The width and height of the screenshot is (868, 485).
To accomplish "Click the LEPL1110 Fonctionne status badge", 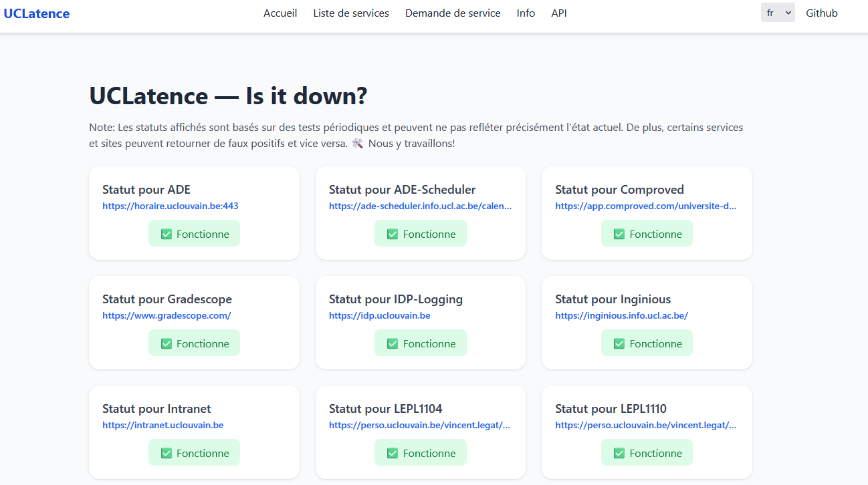I will 647,453.
